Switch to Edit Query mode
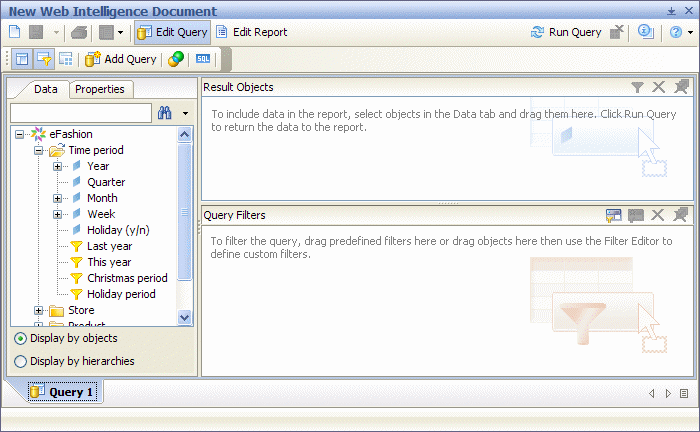The width and height of the screenshot is (700, 432). pos(172,32)
